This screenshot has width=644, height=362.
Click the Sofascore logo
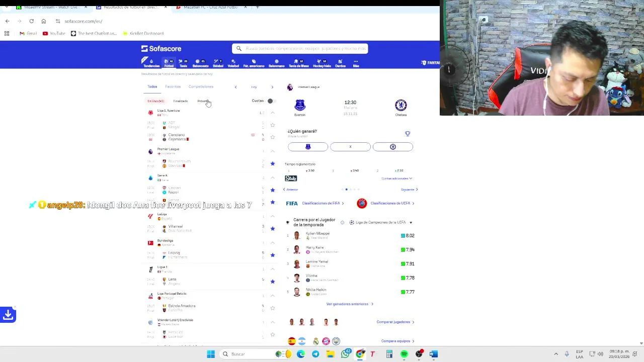tap(161, 49)
